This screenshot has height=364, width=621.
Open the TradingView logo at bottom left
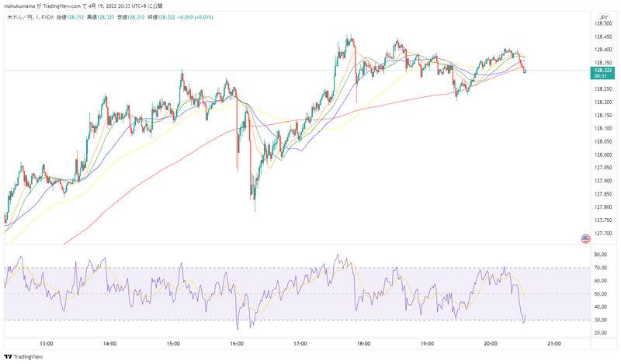coord(23,356)
